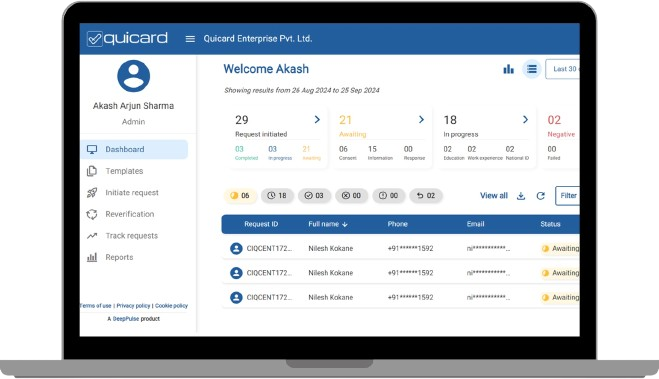The image size is (659, 379).
Task: Expand the In progress card arrow
Action: tap(525, 120)
